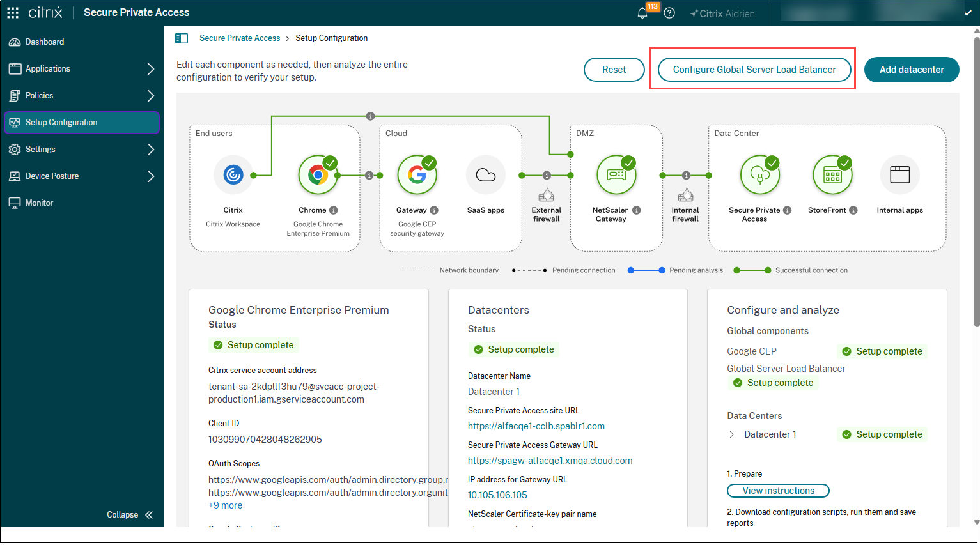Open the alfacqe1-cclb.spablr1.com site URL
The height and width of the screenshot is (545, 980).
[x=536, y=426]
